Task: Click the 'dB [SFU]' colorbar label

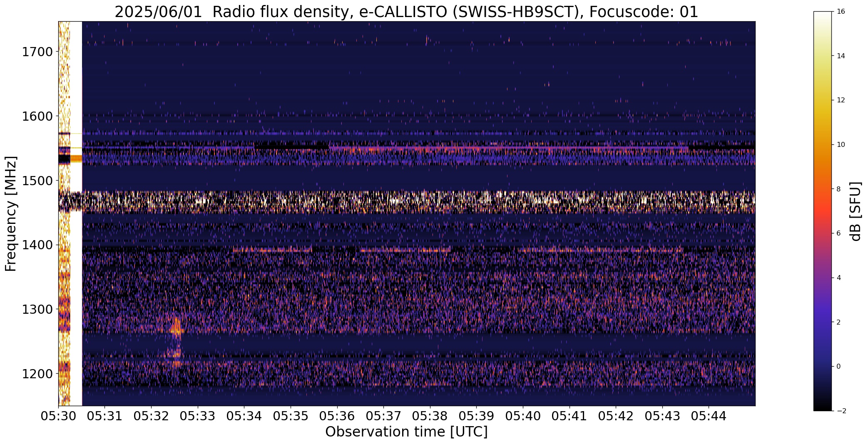Action: coord(856,211)
